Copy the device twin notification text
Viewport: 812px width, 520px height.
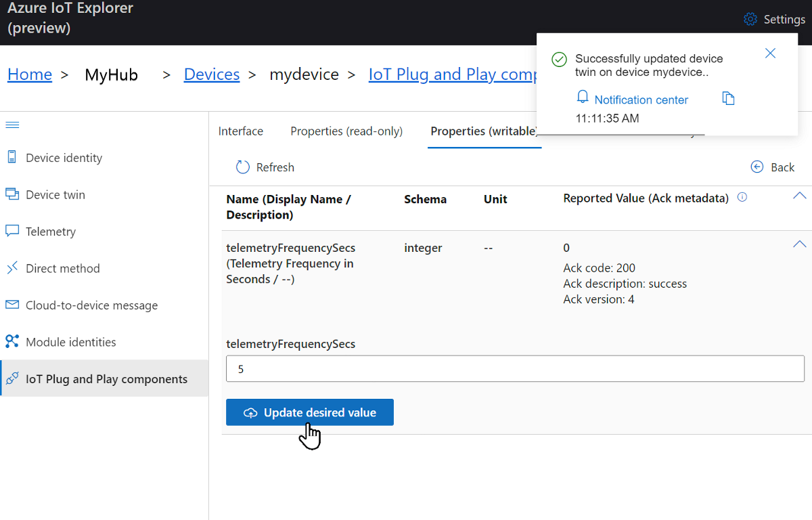point(729,98)
